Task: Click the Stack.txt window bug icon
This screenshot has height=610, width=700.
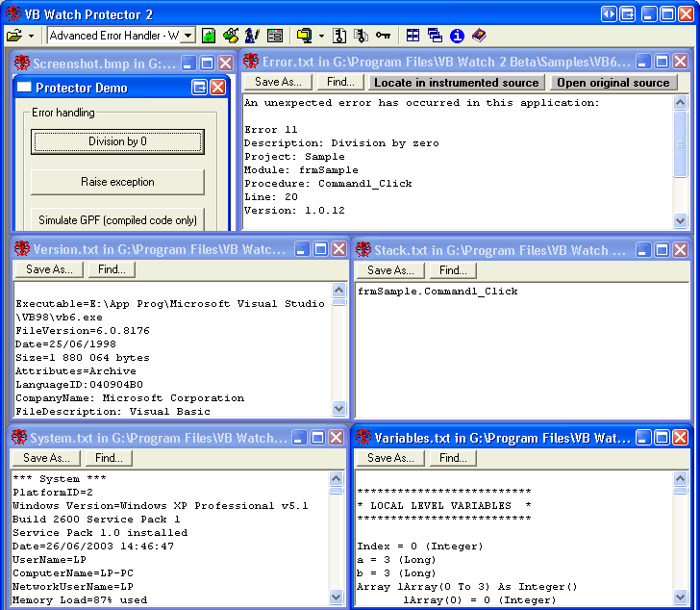Action: pos(363,249)
